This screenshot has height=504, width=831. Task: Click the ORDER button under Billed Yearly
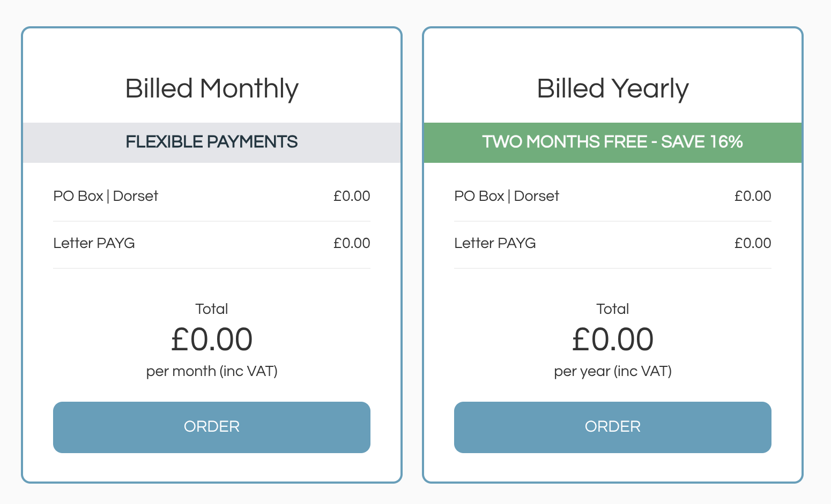[612, 427]
